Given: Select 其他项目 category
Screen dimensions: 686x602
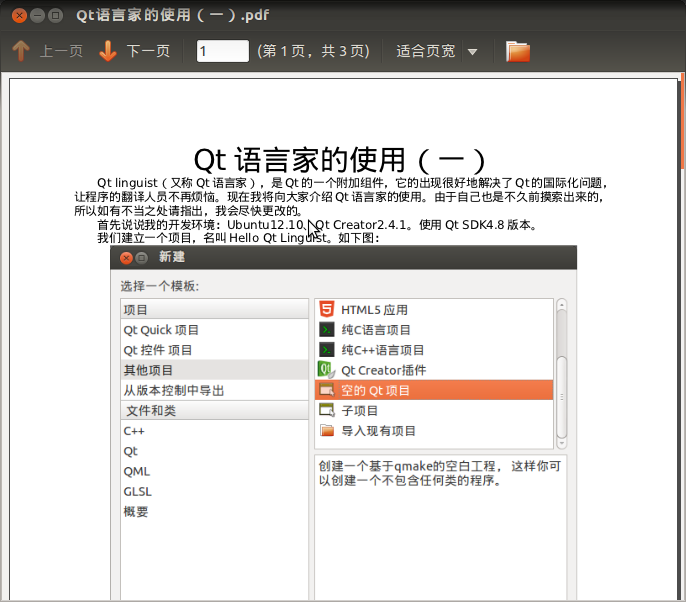Looking at the screenshot, I should pos(214,370).
